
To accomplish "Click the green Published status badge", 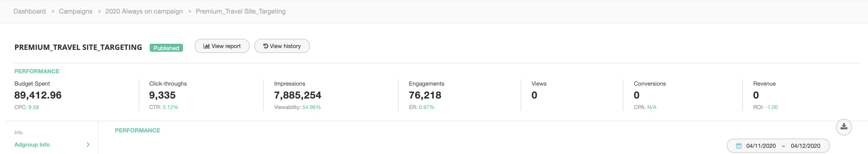I will click(166, 48).
